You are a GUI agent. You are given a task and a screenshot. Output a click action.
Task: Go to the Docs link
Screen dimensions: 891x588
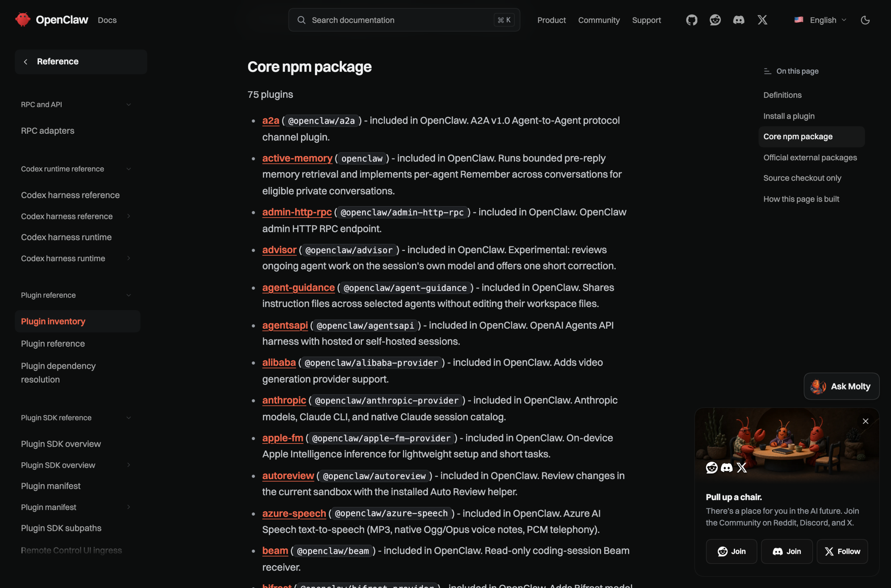(107, 20)
